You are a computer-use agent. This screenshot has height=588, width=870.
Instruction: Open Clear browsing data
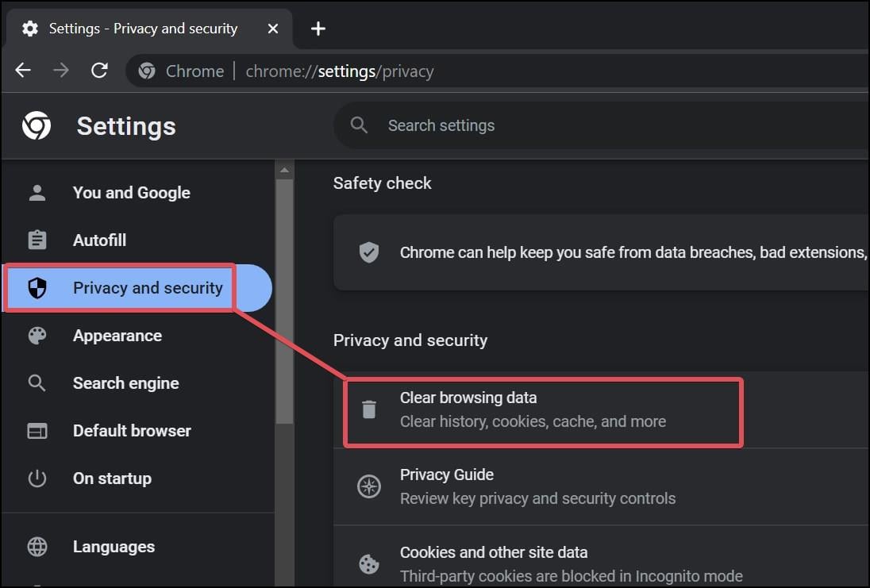[602, 410]
